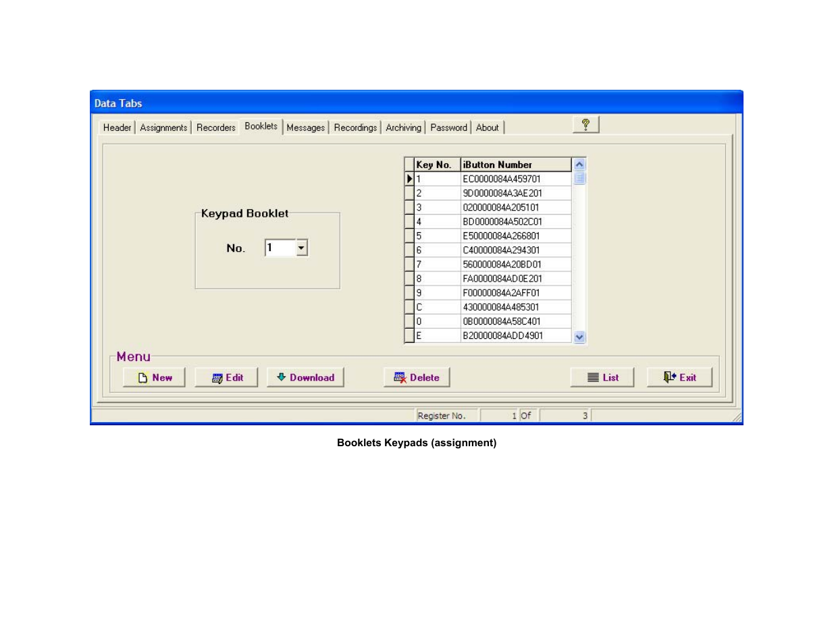Go to the Recorders tab
The width and height of the screenshot is (834, 644).
216,128
